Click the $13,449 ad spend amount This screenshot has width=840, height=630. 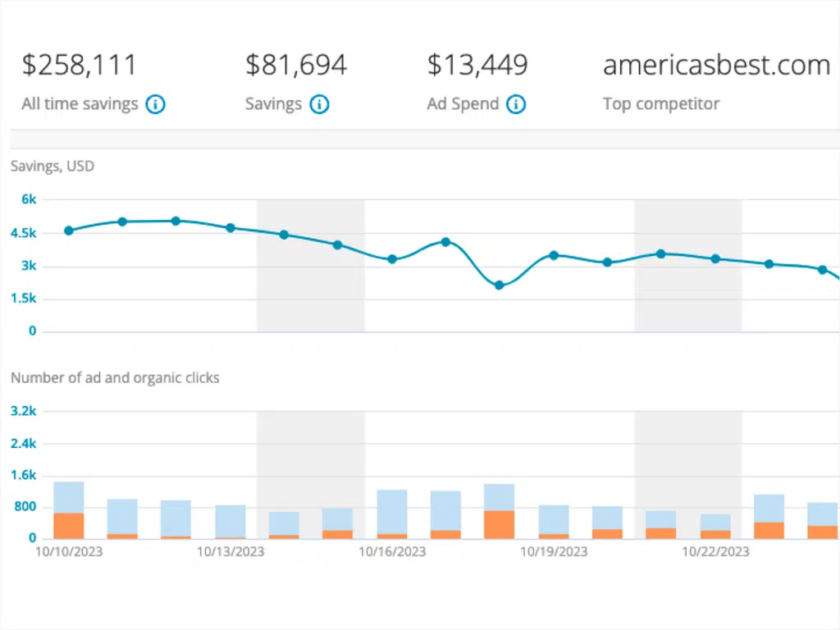[x=477, y=66]
